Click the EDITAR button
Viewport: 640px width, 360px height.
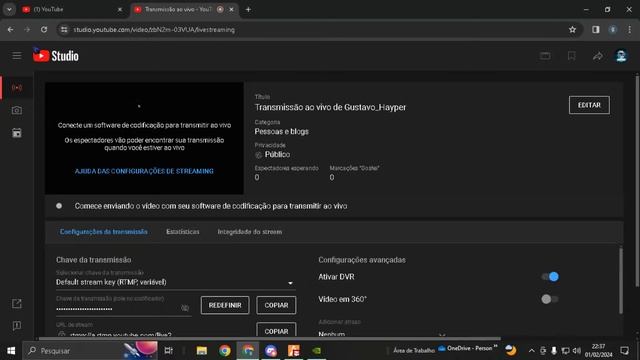[589, 105]
